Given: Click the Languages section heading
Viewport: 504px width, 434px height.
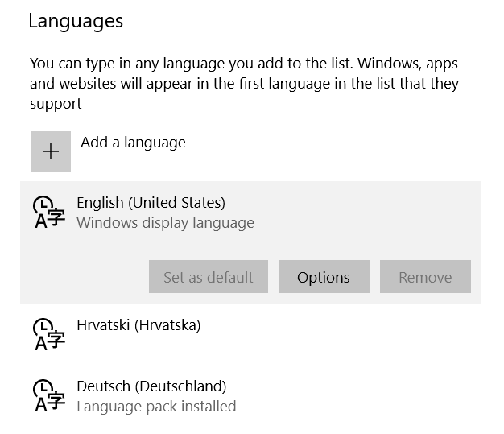Looking at the screenshot, I should [76, 21].
